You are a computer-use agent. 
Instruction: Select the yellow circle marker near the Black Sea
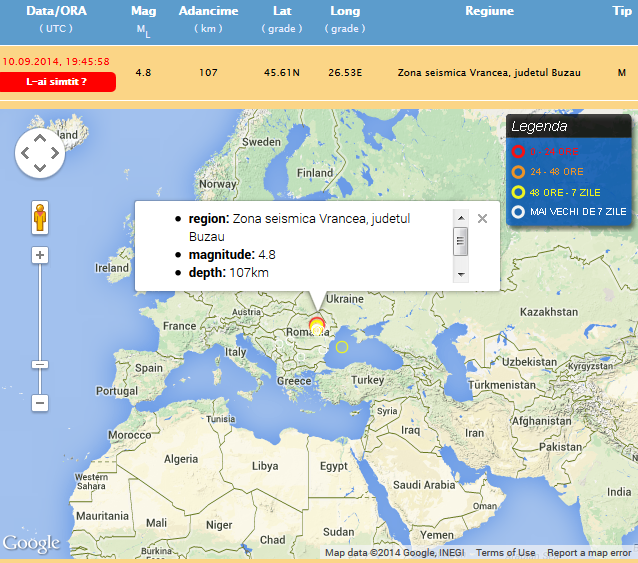pyautogui.click(x=342, y=347)
